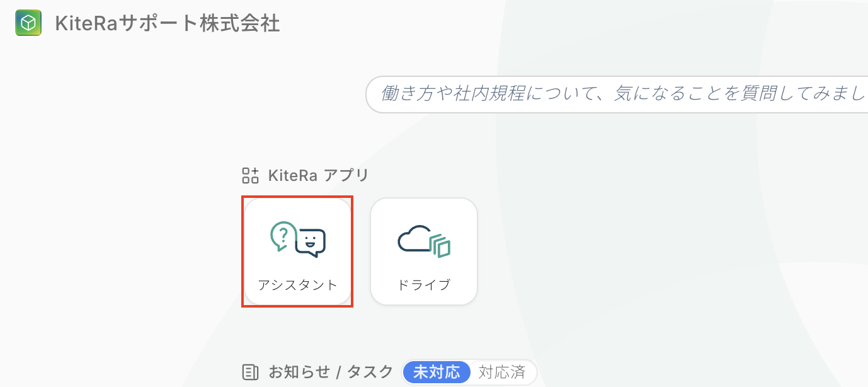Switch to the 未対応 filter
This screenshot has height=387, width=868.
tap(437, 372)
